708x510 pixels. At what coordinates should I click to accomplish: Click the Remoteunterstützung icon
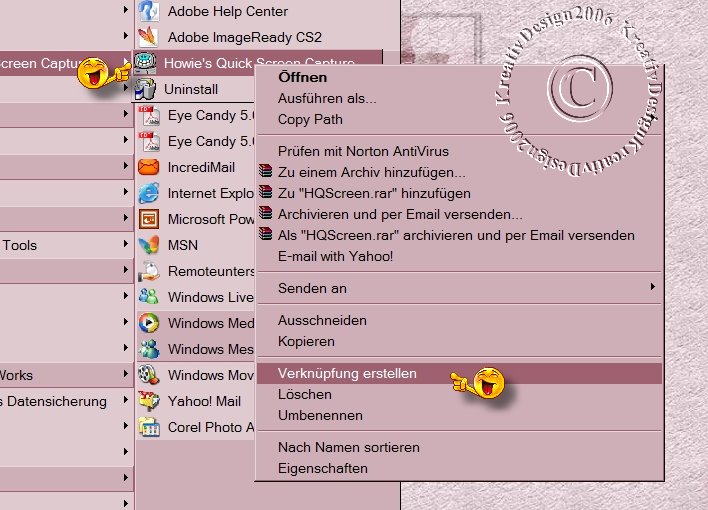click(x=149, y=271)
